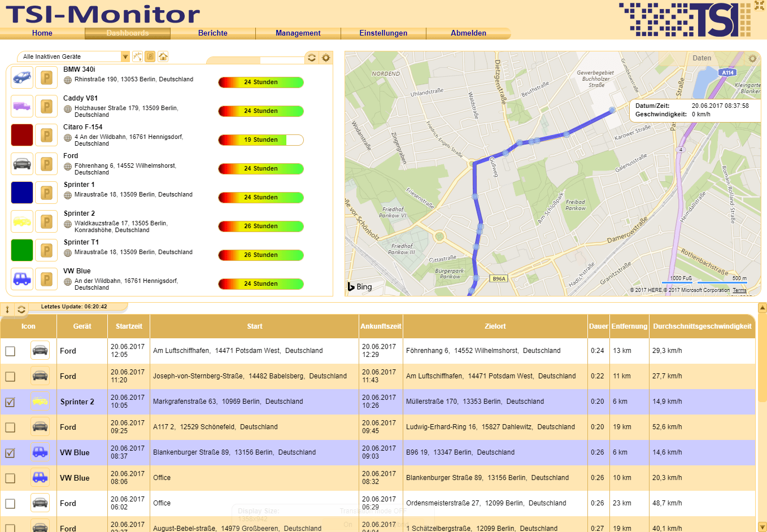Screen dimensions: 767x532
Task: Sort by the Durchschnittsgeschwindigkeit column header
Action: pos(702,326)
